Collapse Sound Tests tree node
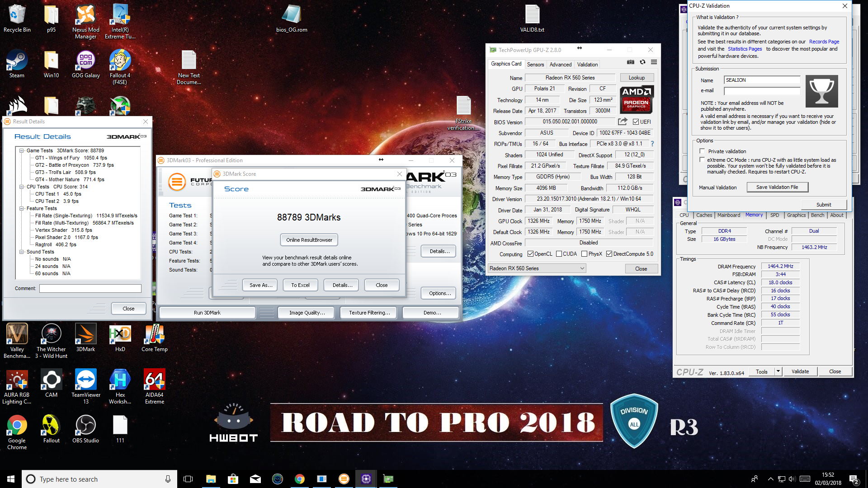 [21, 252]
